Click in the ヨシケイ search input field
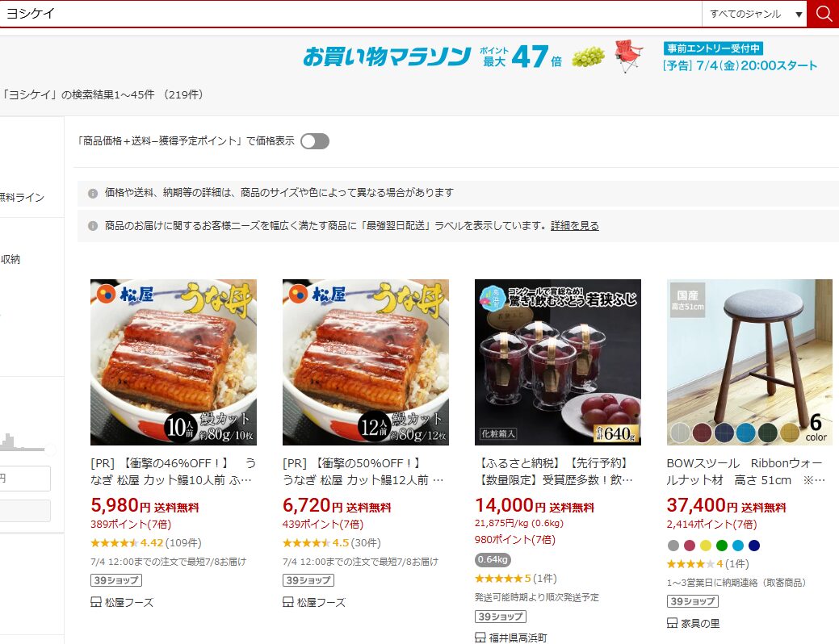 coord(350,14)
